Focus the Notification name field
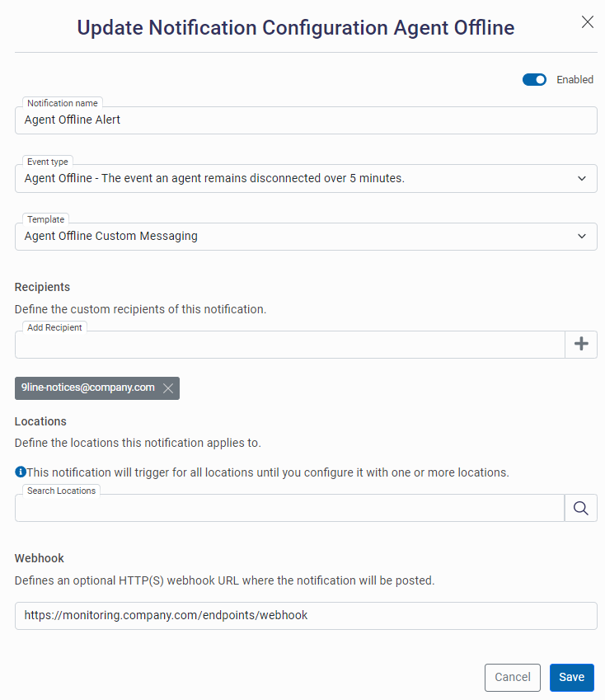Viewport: 605px width, 700px height. click(306, 120)
